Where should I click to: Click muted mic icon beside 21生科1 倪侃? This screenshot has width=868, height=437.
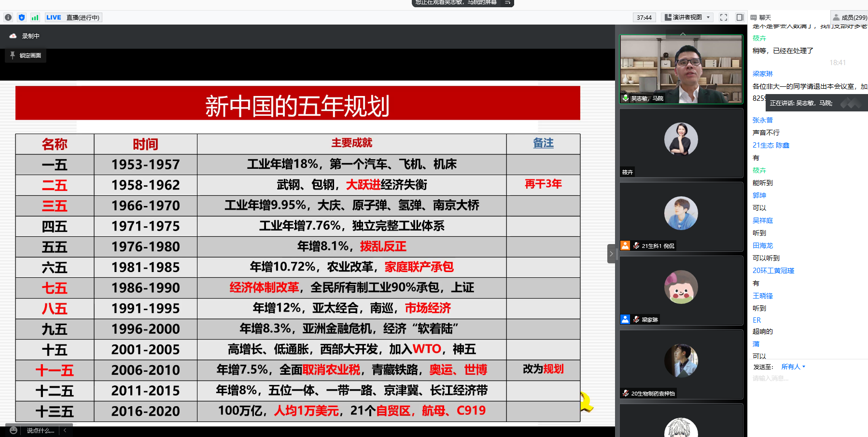coord(636,246)
